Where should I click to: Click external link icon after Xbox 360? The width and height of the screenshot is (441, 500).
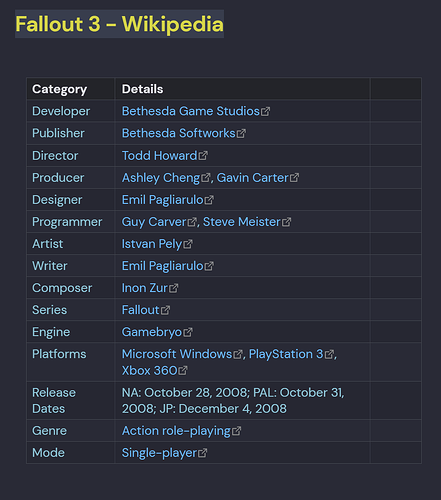point(183,370)
